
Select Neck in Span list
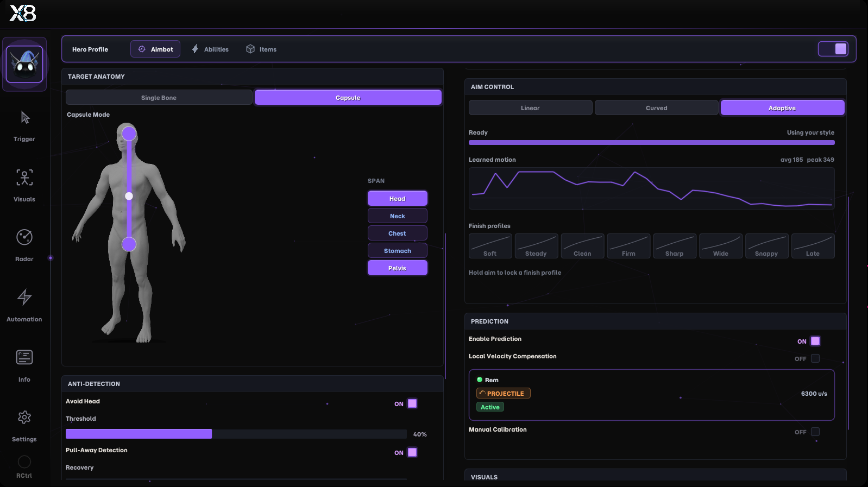coord(398,216)
